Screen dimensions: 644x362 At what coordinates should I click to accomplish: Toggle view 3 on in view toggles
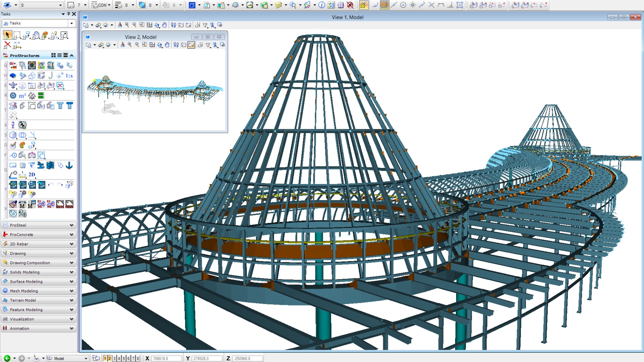pos(114,358)
